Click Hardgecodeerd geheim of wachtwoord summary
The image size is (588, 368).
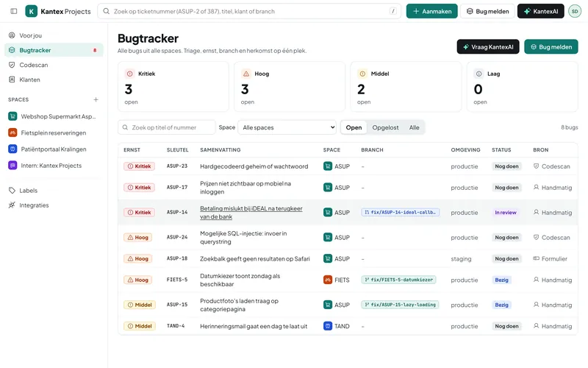click(x=254, y=166)
